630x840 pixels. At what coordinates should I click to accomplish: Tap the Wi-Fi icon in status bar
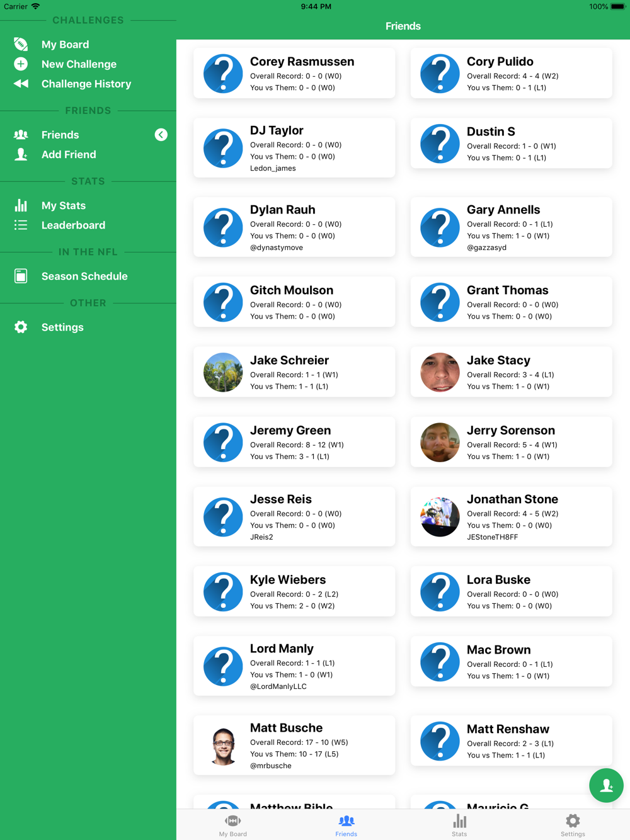(x=36, y=6)
